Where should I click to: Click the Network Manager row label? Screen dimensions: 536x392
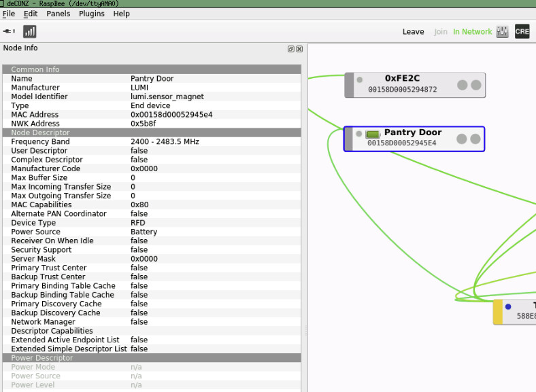pos(43,322)
